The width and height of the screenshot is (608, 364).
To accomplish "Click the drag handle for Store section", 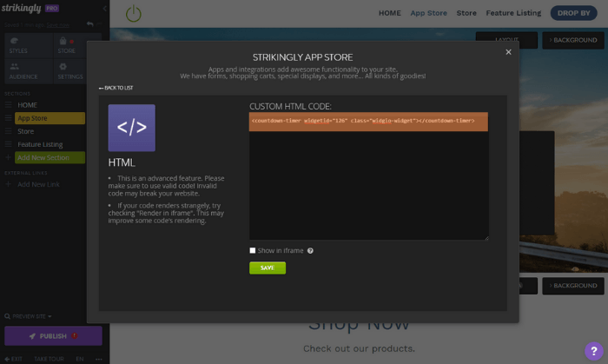I will 8,131.
